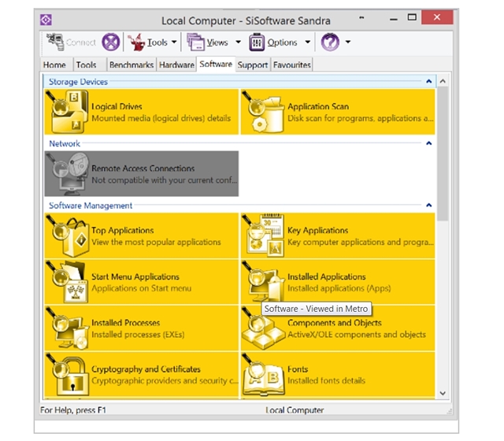Click the title bar small dash button
This screenshot has height=441, width=504.
[x=361, y=17]
